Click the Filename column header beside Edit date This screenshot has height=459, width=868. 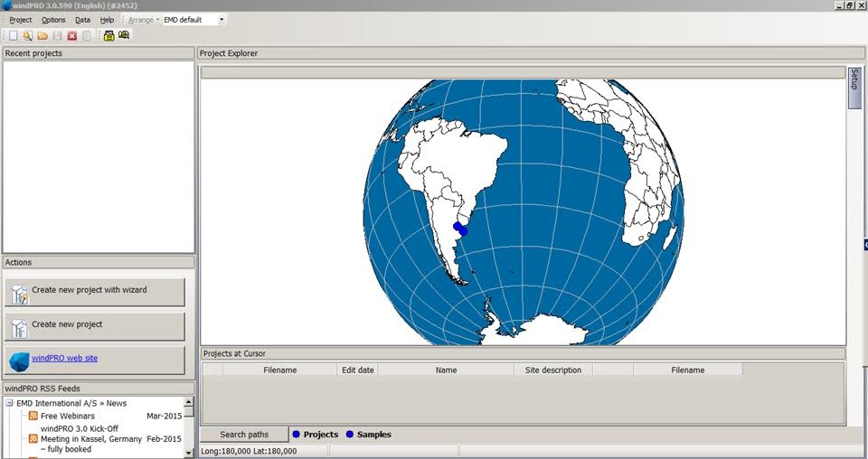pos(279,370)
